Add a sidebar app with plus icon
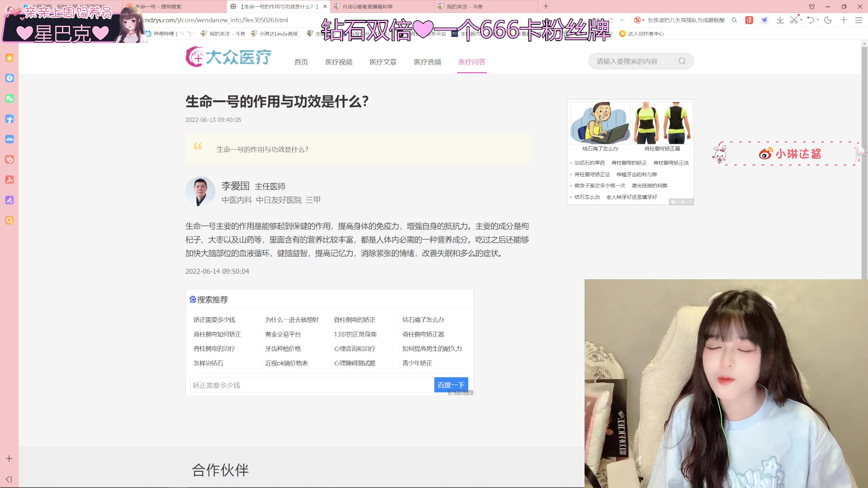Screen dimensions: 868x488 [9, 459]
